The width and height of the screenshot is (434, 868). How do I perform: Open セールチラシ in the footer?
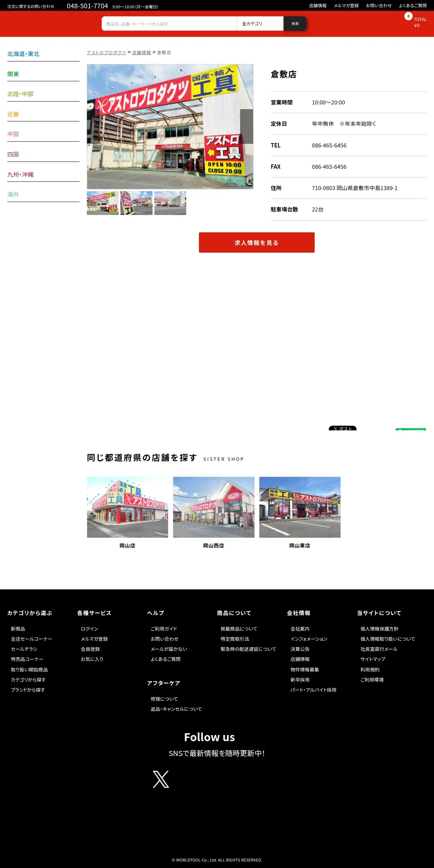[24, 649]
